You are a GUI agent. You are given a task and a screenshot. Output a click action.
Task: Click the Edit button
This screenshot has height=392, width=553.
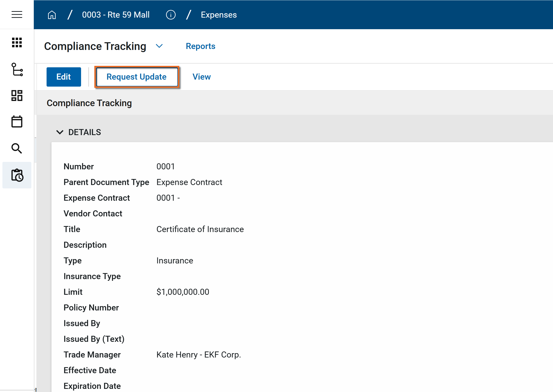pos(63,77)
